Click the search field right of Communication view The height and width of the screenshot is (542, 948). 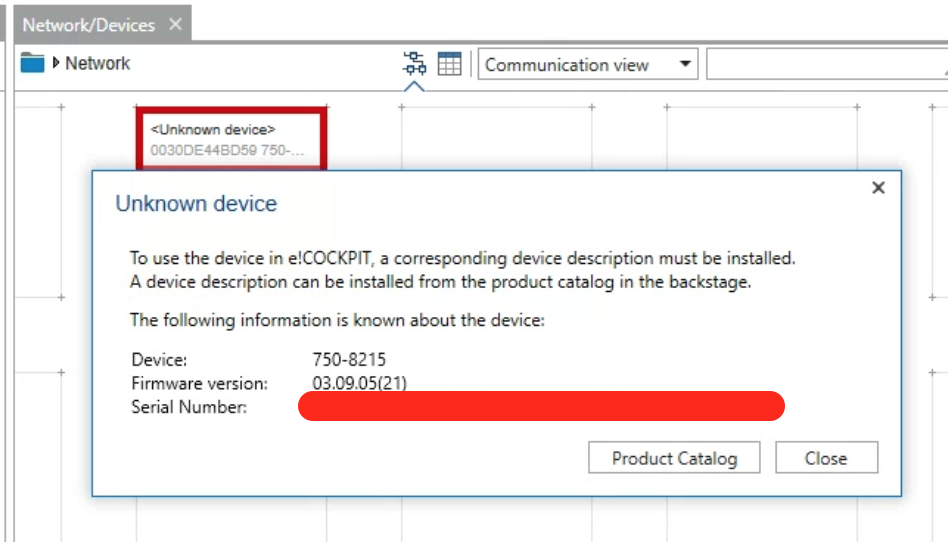point(826,64)
